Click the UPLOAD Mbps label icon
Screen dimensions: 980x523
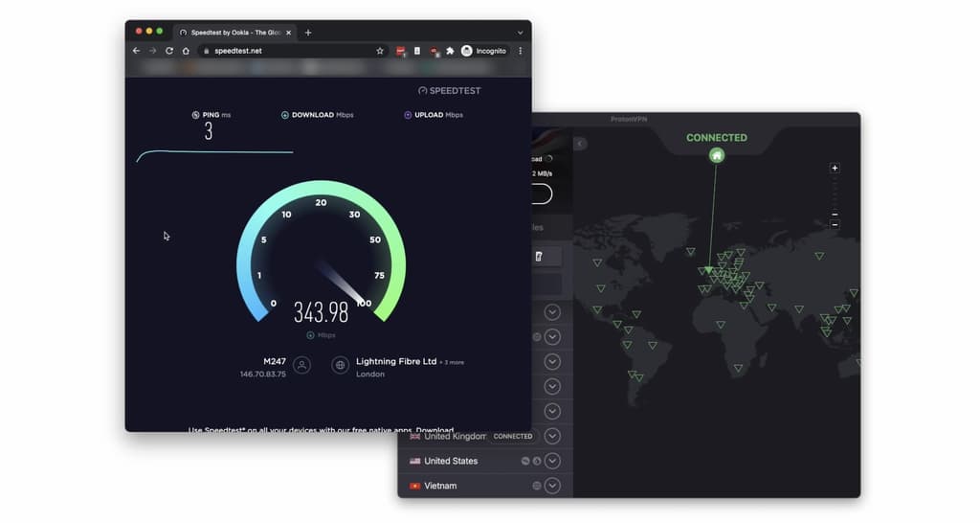pos(408,115)
